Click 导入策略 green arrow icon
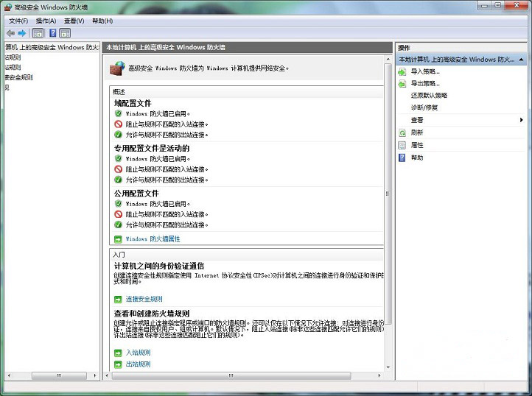The width and height of the screenshot is (532, 396). (x=402, y=71)
